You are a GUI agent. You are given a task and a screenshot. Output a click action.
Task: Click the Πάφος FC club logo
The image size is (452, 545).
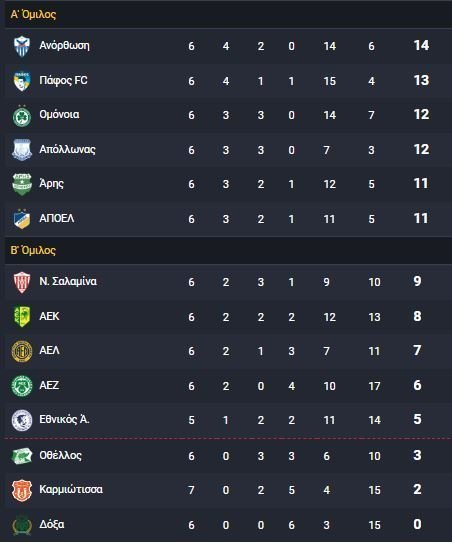[x=22, y=81]
